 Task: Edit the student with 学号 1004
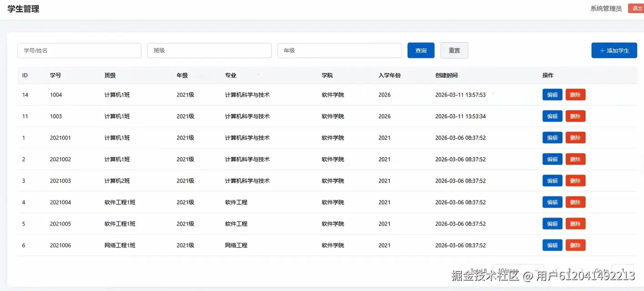[x=552, y=95]
